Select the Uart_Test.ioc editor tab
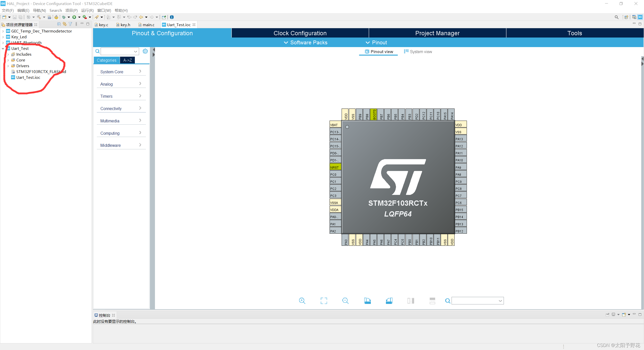The height and width of the screenshot is (350, 644). pos(178,24)
